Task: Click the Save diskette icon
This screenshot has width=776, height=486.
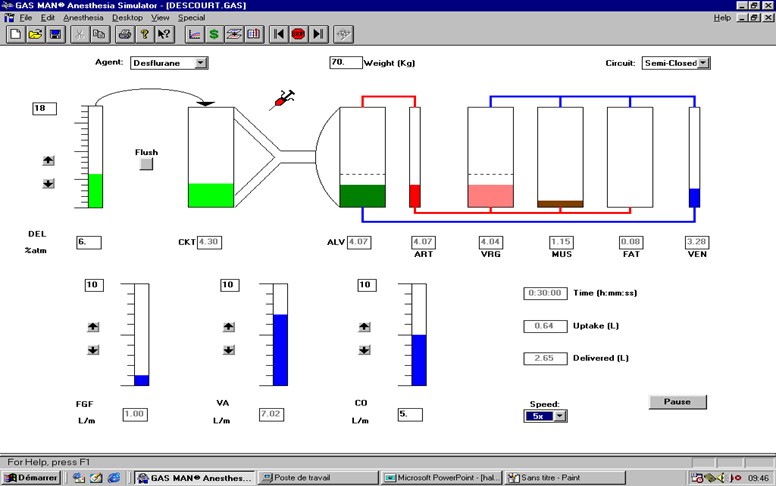Action: 55,34
